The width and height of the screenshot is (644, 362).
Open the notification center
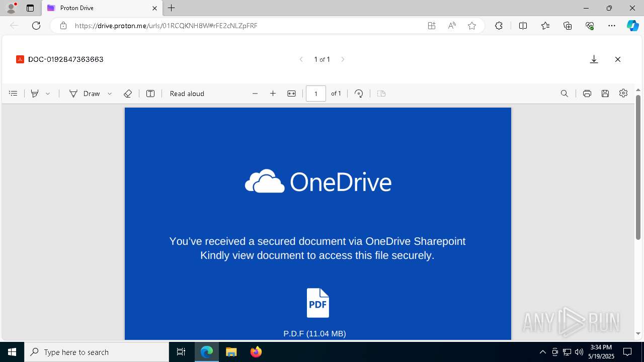tap(628, 352)
